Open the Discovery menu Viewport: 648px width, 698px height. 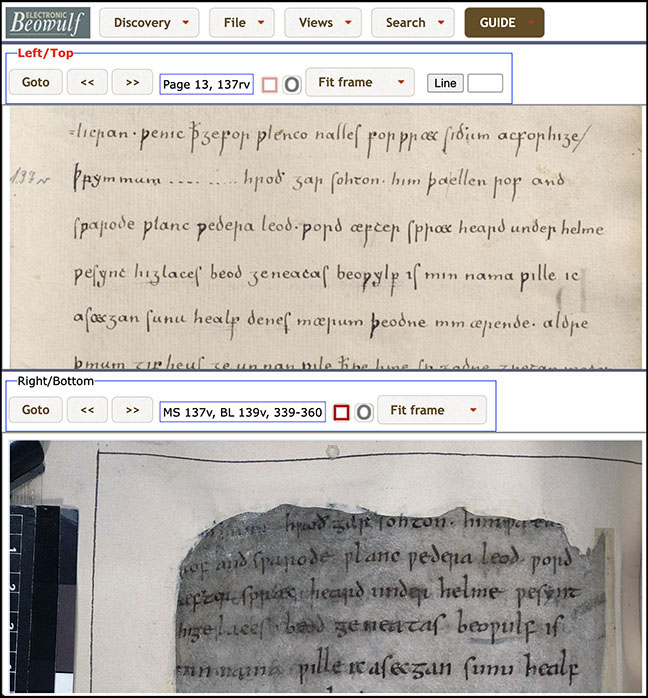click(149, 22)
